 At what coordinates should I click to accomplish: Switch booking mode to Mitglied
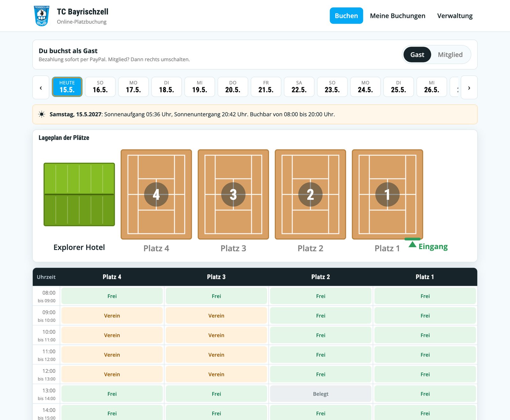pos(450,55)
